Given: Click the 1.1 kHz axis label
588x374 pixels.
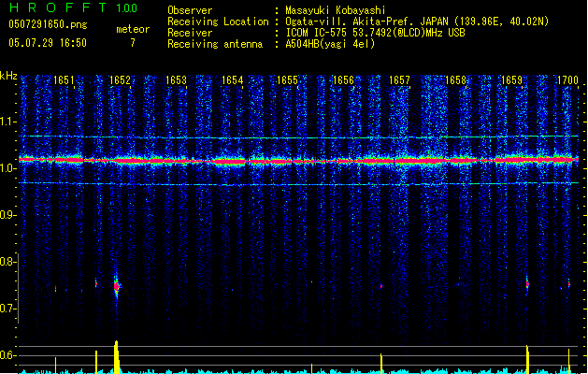Looking at the screenshot, I should pos(7,122).
